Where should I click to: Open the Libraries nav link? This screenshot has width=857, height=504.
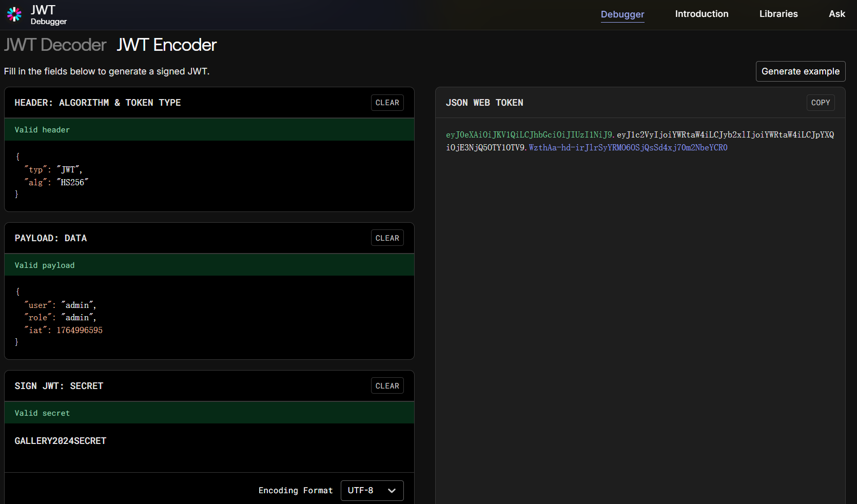[x=778, y=14]
